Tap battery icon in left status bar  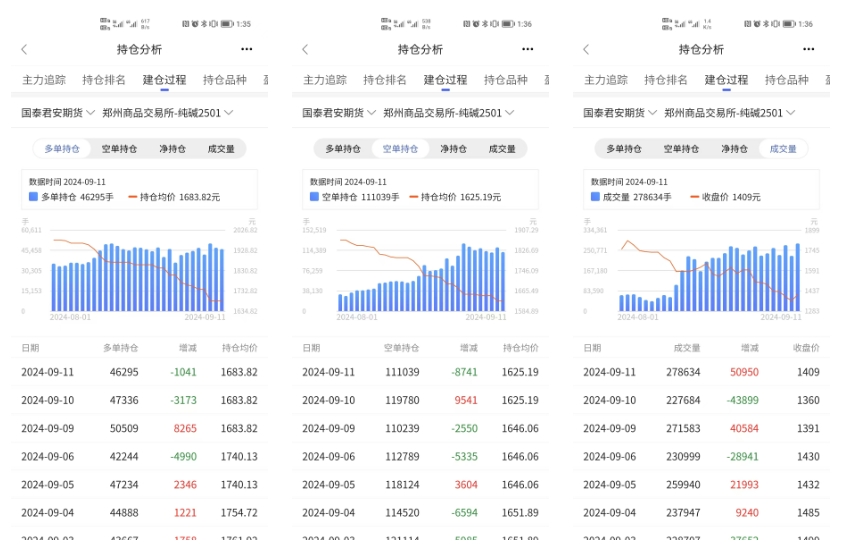227,24
